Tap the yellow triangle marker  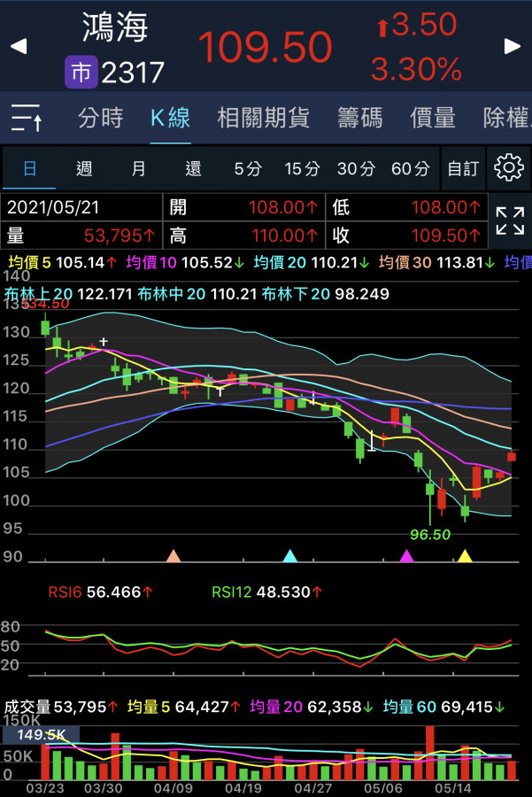coord(464,555)
